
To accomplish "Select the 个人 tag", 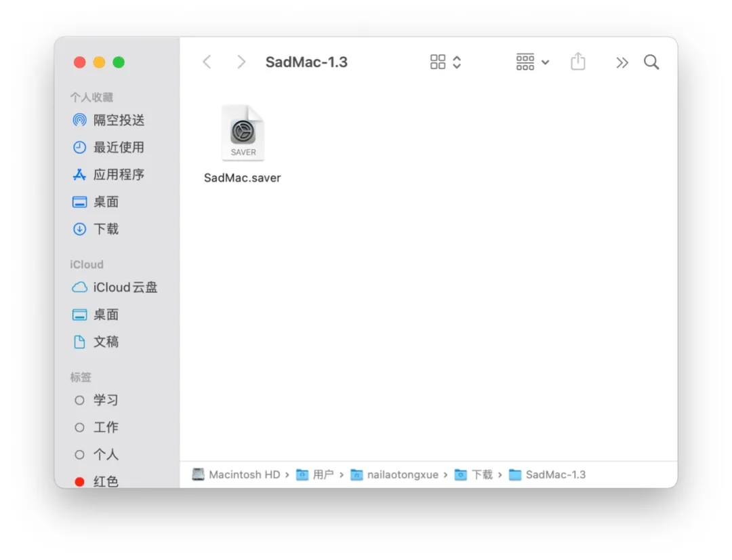I will point(96,454).
